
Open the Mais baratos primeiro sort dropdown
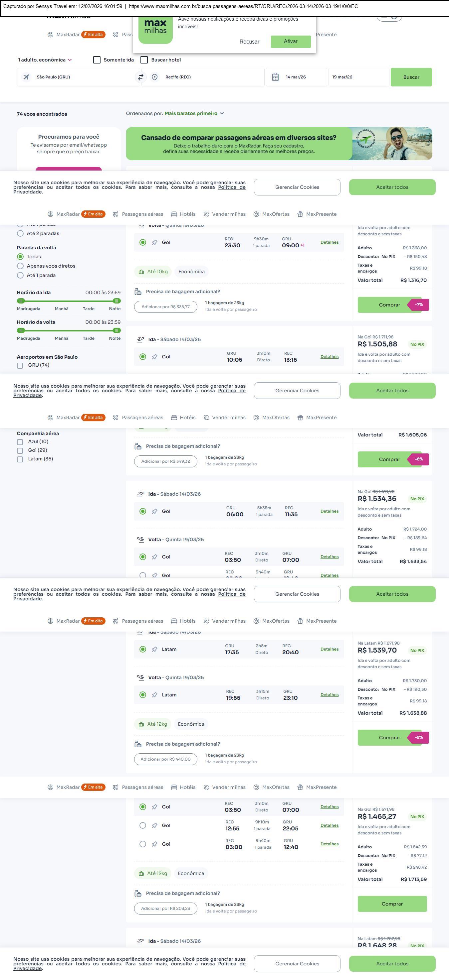coord(194,113)
